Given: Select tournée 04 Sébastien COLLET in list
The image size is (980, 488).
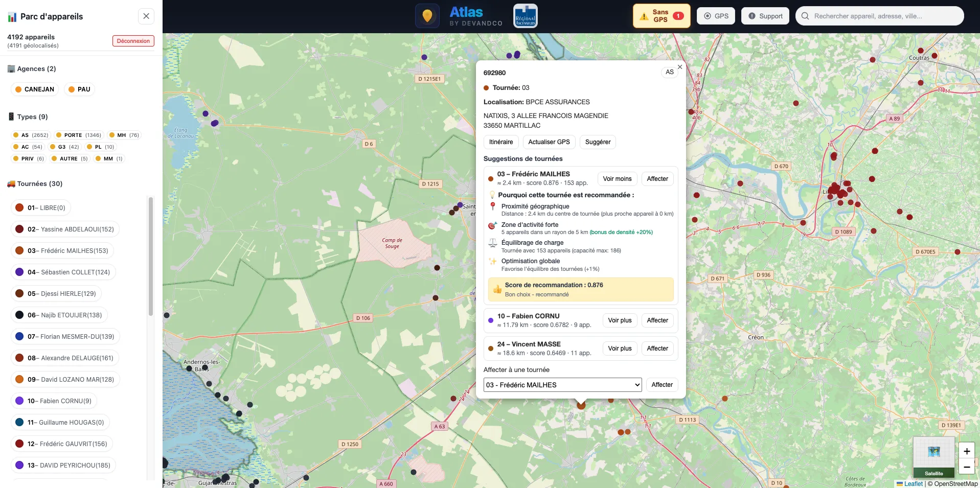Looking at the screenshot, I should 64,272.
